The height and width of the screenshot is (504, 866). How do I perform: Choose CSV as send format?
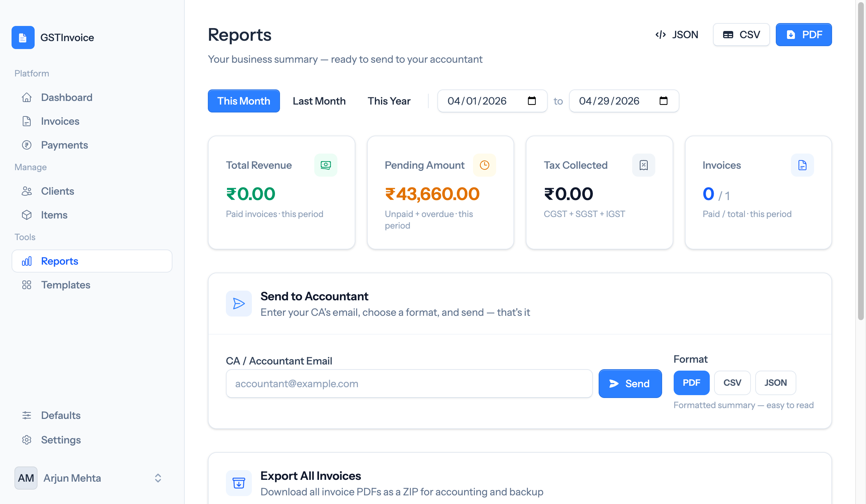pyautogui.click(x=732, y=383)
